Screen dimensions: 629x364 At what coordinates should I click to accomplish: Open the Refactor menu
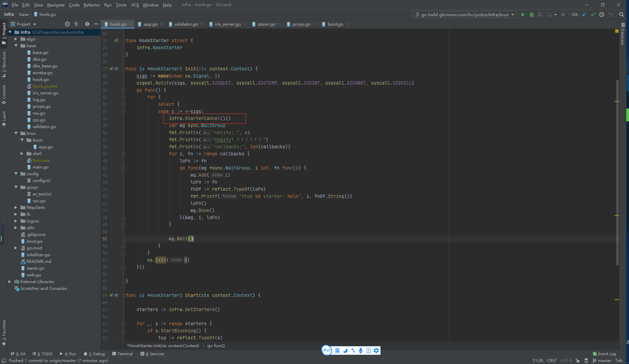92,5
